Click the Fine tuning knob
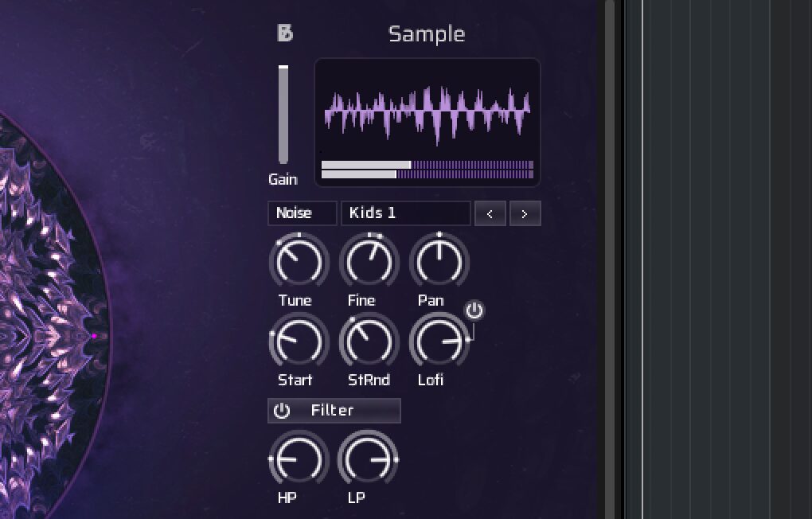Image resolution: width=812 pixels, height=519 pixels. pyautogui.click(x=369, y=262)
